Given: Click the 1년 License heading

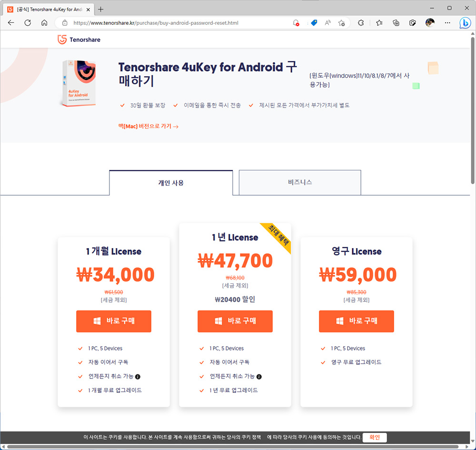Looking at the screenshot, I should point(235,237).
